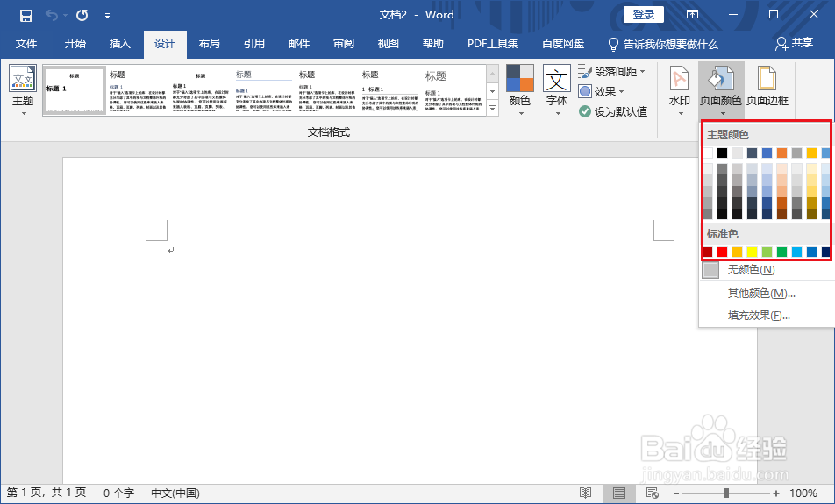This screenshot has width=835, height=504.
Task: Choose the yellow standard color
Action: 752,252
